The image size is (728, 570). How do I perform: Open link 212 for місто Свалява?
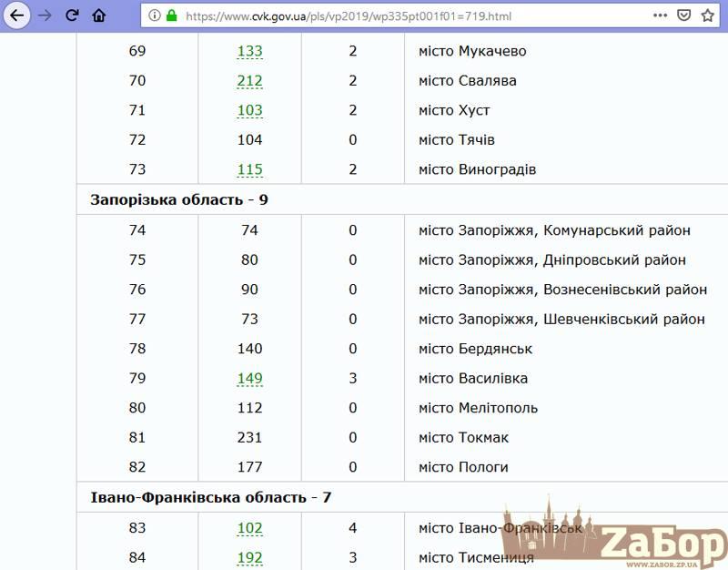tap(249, 81)
